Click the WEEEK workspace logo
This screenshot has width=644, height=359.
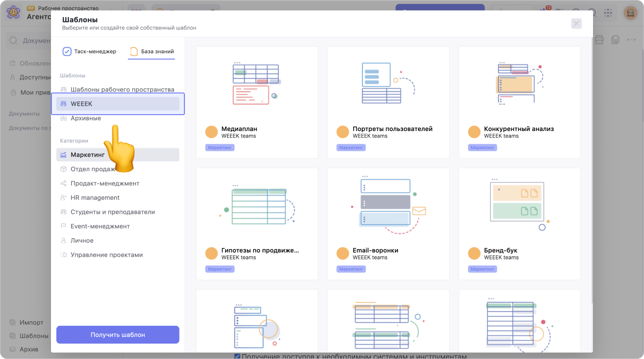pos(13,13)
